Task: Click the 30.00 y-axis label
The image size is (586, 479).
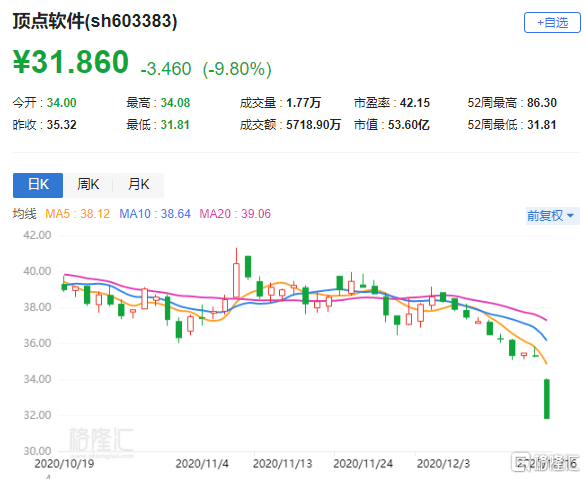Action: click(x=37, y=451)
